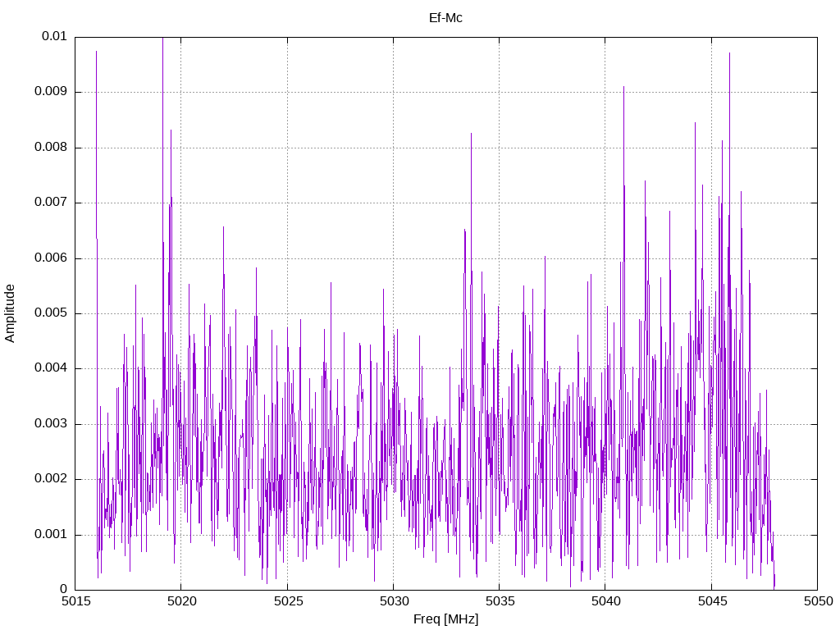Click the x-axis tick 5025
The height and width of the screenshot is (630, 840).
(288, 601)
